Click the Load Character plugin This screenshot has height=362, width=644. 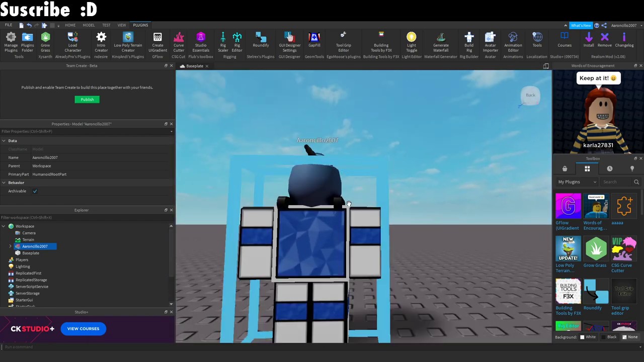[72, 42]
